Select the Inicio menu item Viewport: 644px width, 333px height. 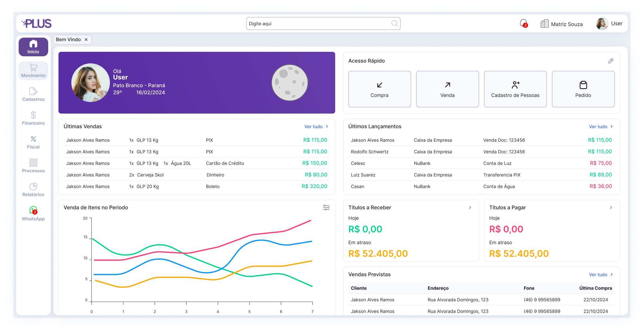coord(33,47)
